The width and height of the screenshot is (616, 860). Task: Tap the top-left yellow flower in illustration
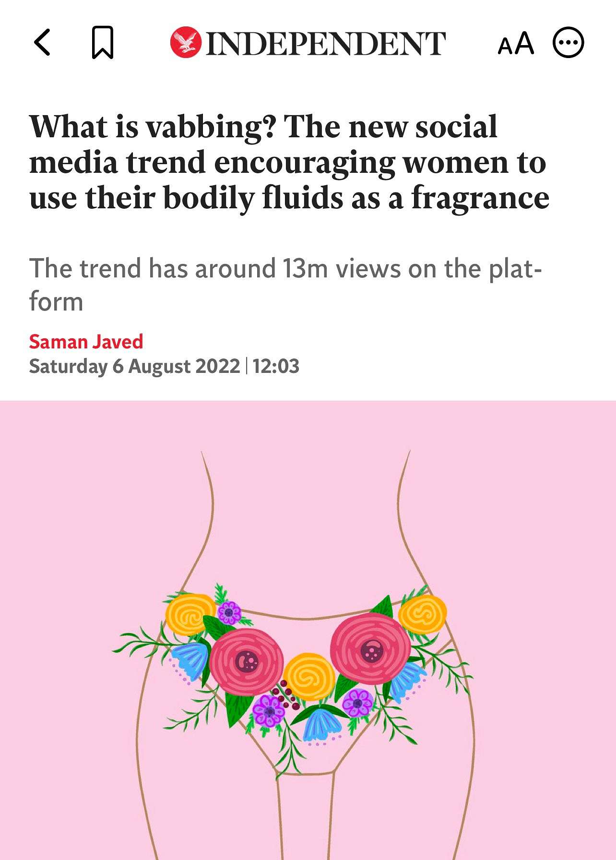tap(190, 614)
